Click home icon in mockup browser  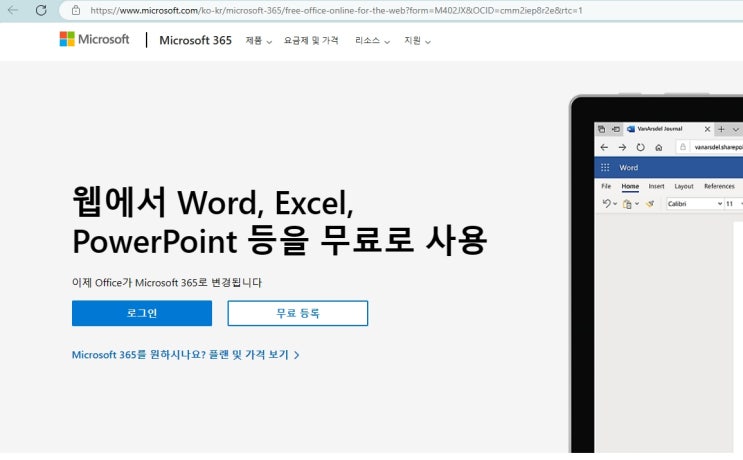pos(659,148)
